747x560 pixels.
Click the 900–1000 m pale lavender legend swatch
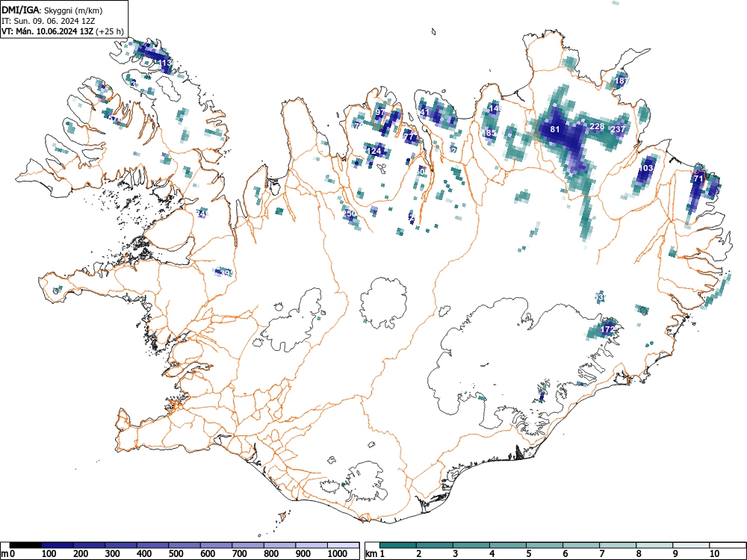(311, 545)
